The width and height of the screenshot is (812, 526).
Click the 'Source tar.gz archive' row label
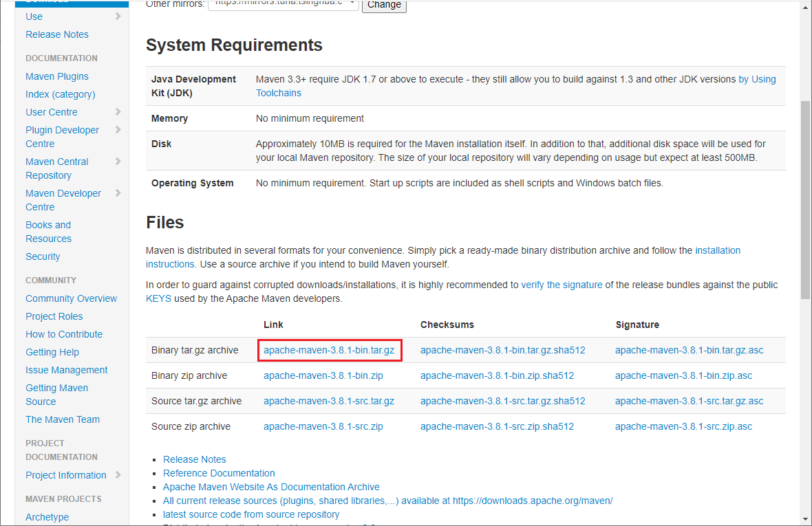click(x=196, y=401)
